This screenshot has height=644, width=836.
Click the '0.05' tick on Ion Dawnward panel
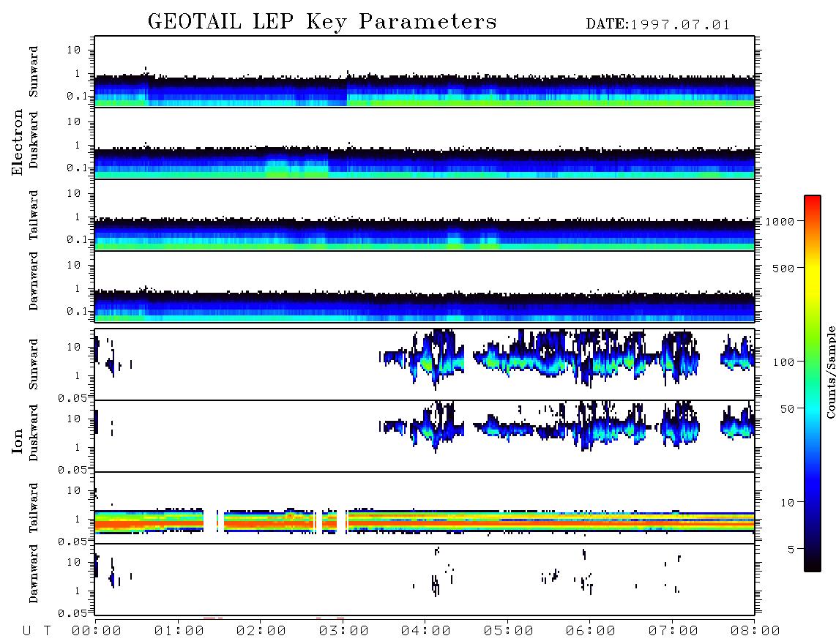(73, 613)
